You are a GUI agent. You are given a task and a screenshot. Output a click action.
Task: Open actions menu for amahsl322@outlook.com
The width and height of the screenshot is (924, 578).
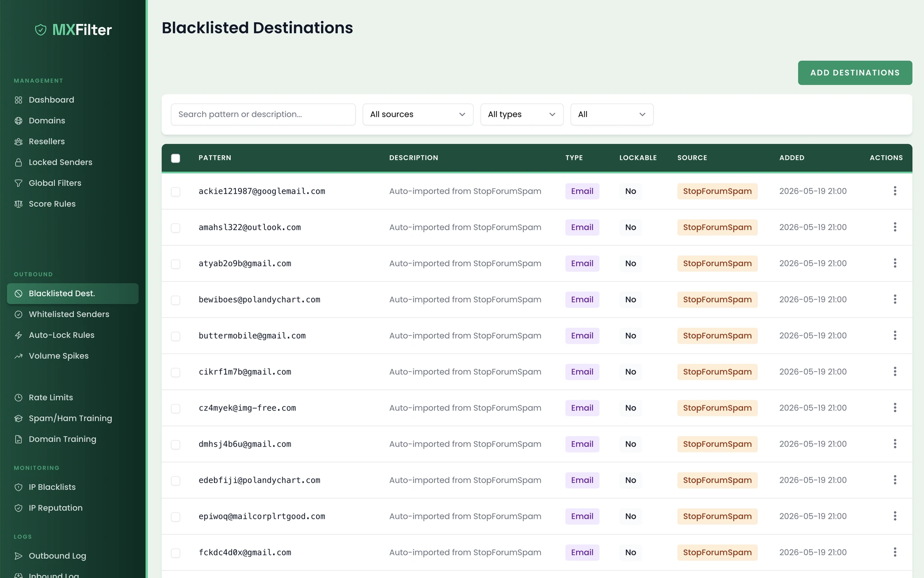[895, 227]
